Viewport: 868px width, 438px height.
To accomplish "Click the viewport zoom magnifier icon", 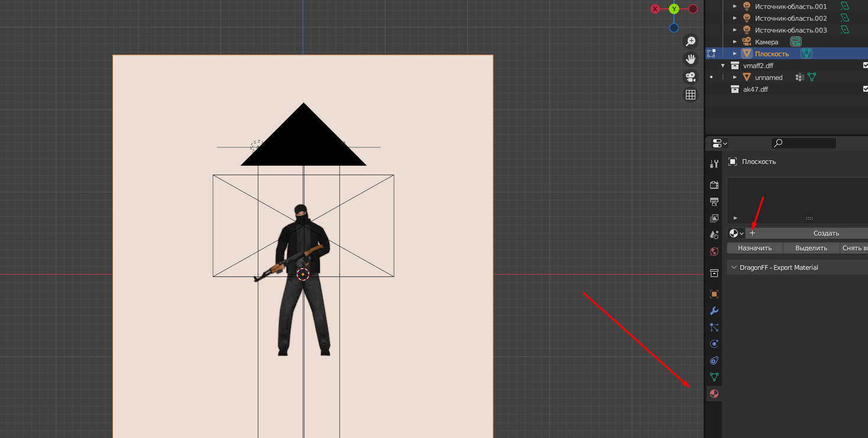I will [x=690, y=41].
